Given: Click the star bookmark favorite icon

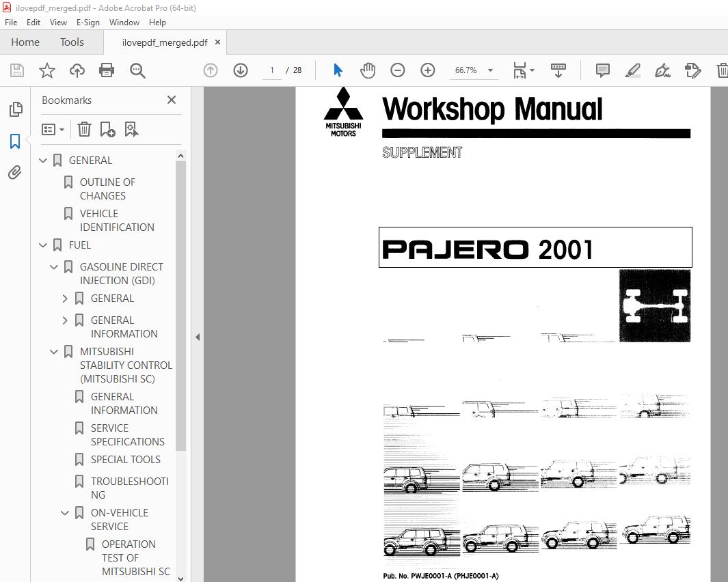Looking at the screenshot, I should tap(47, 70).
